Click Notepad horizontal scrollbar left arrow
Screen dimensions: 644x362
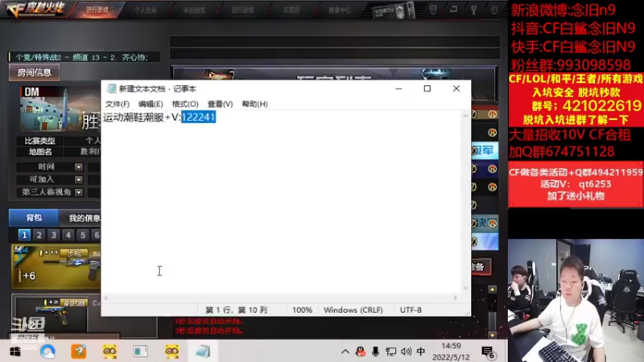(106, 298)
